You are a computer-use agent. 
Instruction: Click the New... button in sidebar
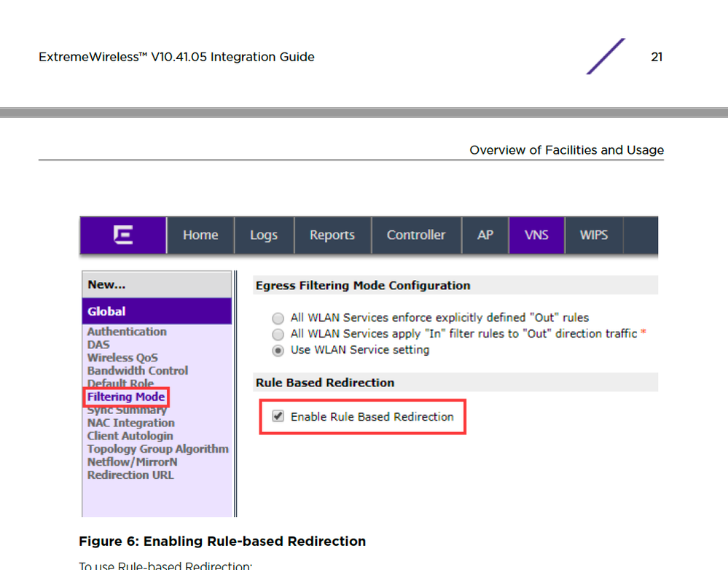[157, 284]
